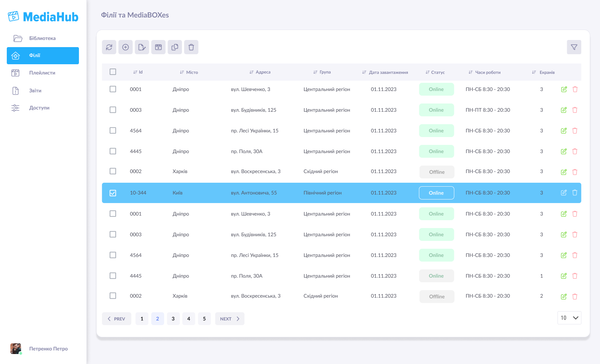This screenshot has height=364, width=600.
Task: Delete the Київ 10-344 row via trash icon
Action: 575,193
